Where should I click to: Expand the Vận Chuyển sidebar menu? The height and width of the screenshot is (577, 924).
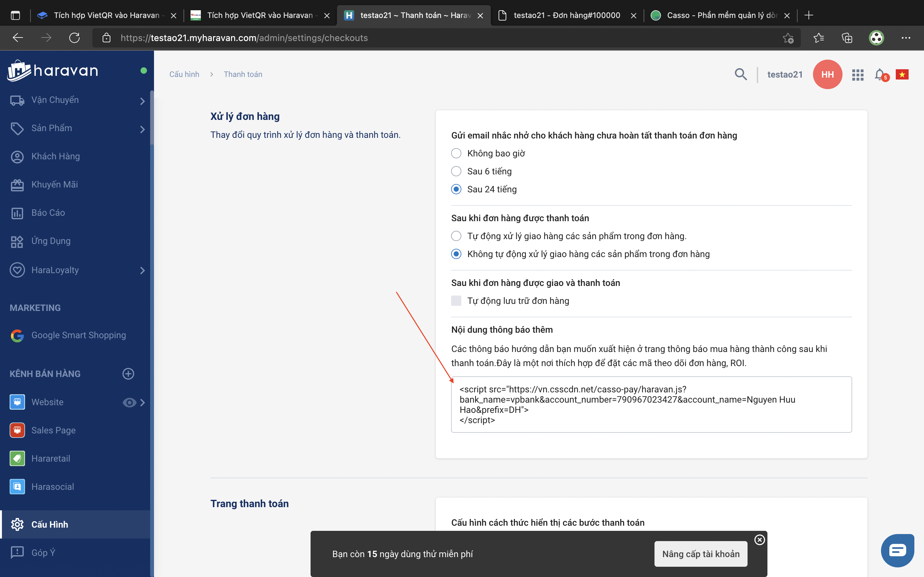click(x=142, y=101)
